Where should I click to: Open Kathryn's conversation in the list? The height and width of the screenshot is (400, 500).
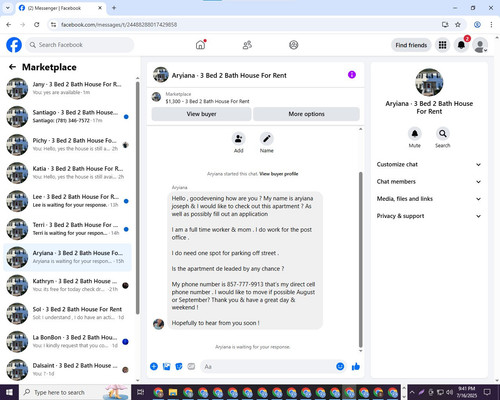pos(67,285)
